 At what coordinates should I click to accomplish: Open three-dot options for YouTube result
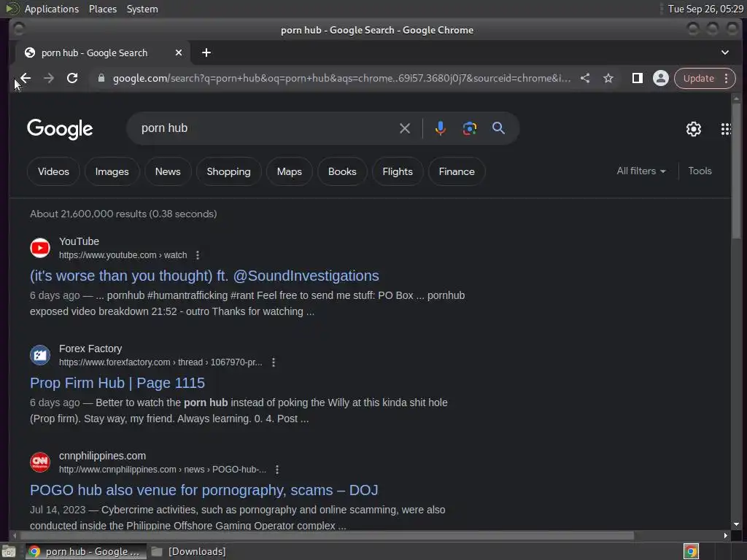198,255
